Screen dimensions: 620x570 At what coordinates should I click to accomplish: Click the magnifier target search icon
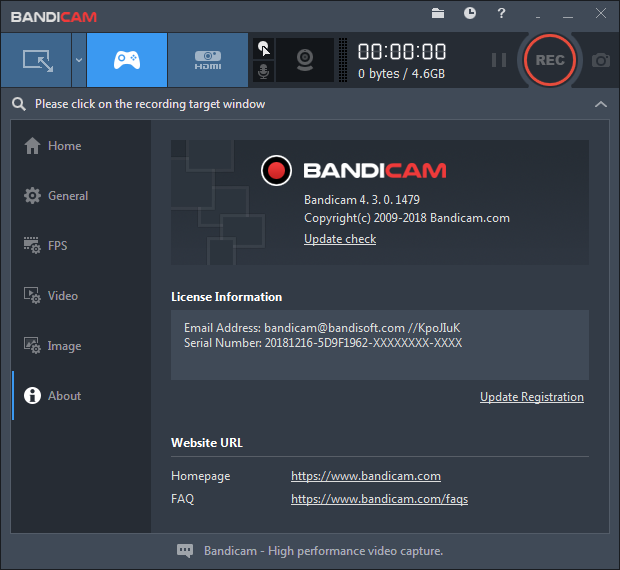[19, 104]
